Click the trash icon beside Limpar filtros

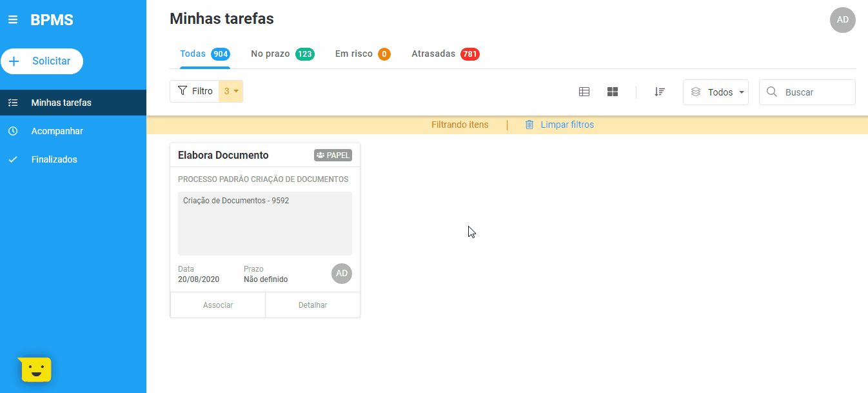pos(529,125)
